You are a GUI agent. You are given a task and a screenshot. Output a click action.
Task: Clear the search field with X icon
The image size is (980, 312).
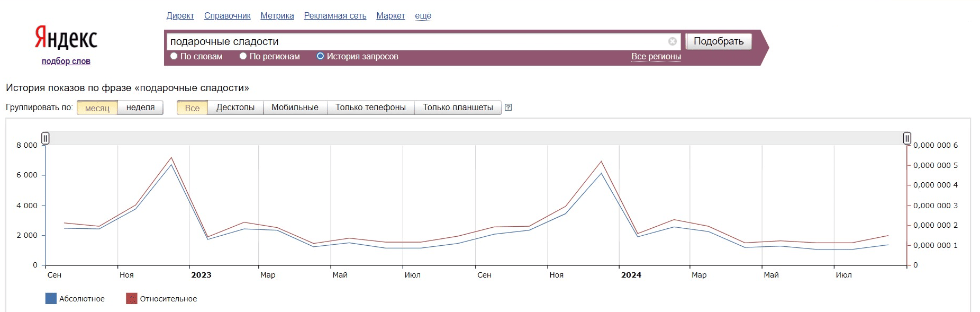tap(672, 41)
